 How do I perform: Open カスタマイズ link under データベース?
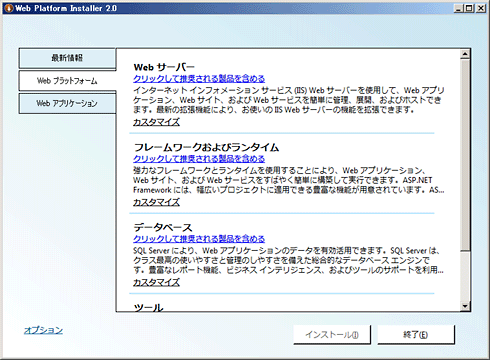156,282
